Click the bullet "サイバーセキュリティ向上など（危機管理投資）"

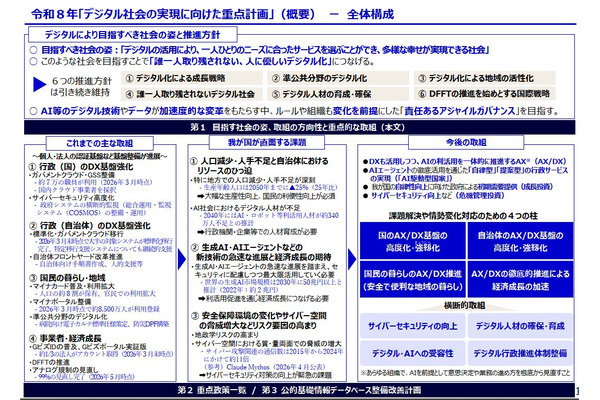click(x=434, y=195)
